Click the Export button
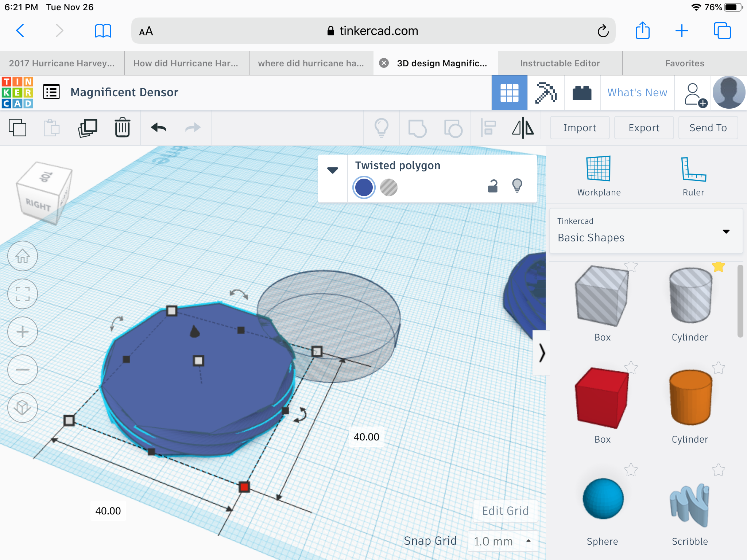This screenshot has height=560, width=747. (x=644, y=128)
